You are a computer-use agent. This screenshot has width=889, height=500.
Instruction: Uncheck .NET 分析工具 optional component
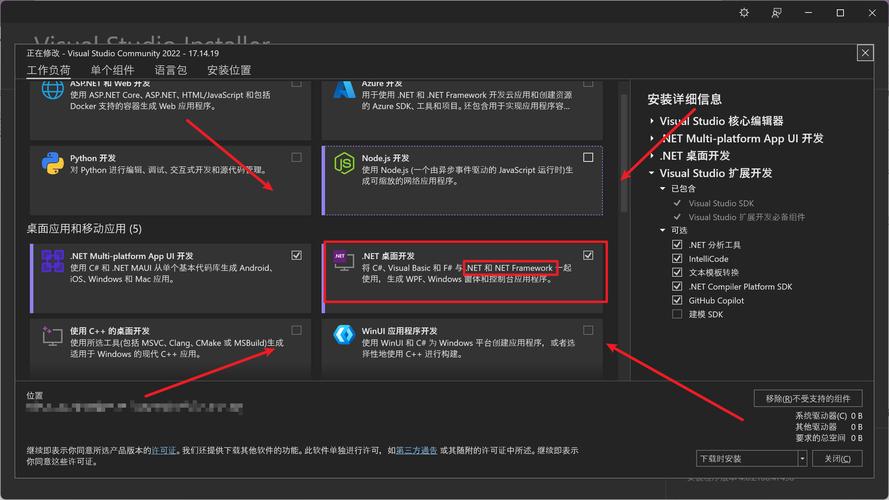pyautogui.click(x=677, y=244)
